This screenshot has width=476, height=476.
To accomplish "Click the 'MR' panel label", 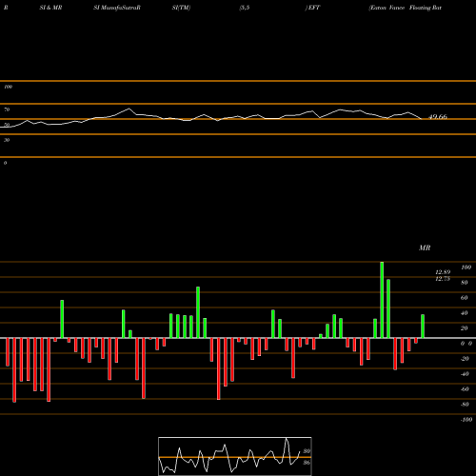I will [425, 248].
